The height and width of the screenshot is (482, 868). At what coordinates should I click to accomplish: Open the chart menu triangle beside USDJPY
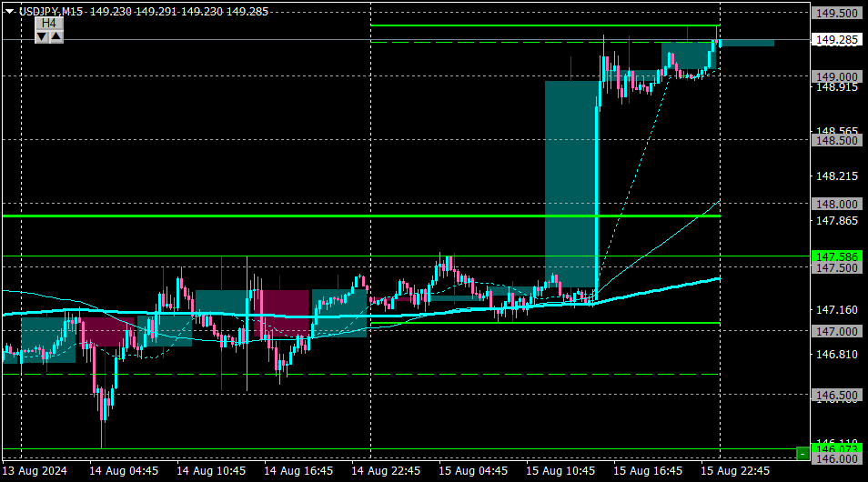click(9, 11)
